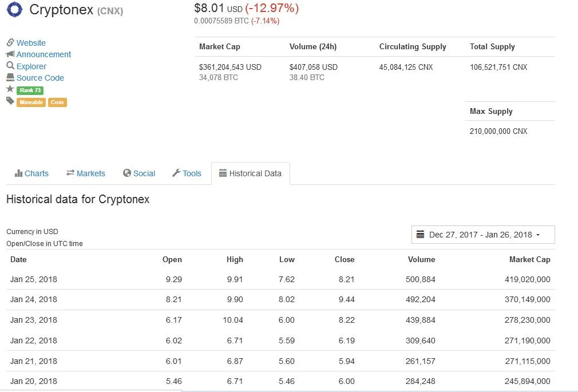Click the Close column header
This screenshot has width=578, height=392.
(x=345, y=260)
